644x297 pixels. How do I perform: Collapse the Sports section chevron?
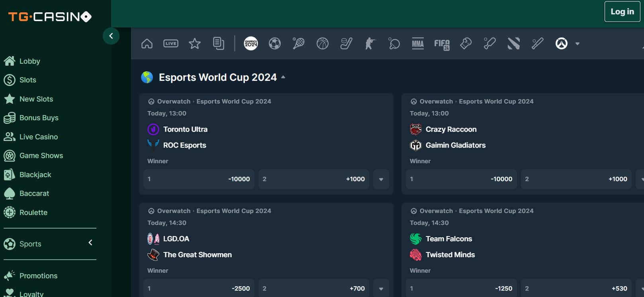coord(90,243)
